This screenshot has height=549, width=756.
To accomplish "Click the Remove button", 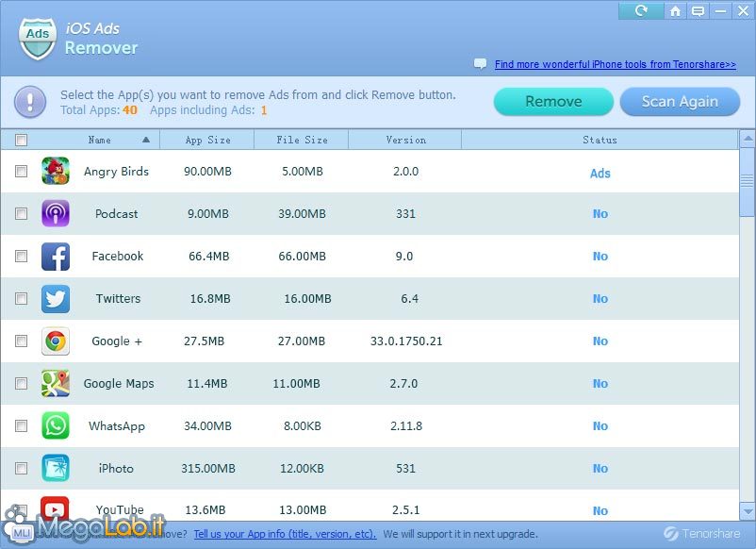I will pyautogui.click(x=553, y=101).
